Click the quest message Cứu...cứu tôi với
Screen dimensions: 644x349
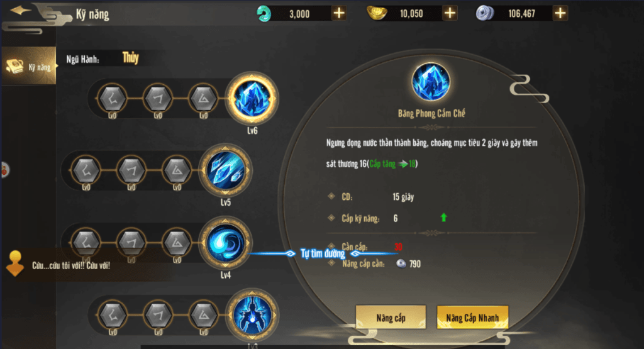click(71, 265)
